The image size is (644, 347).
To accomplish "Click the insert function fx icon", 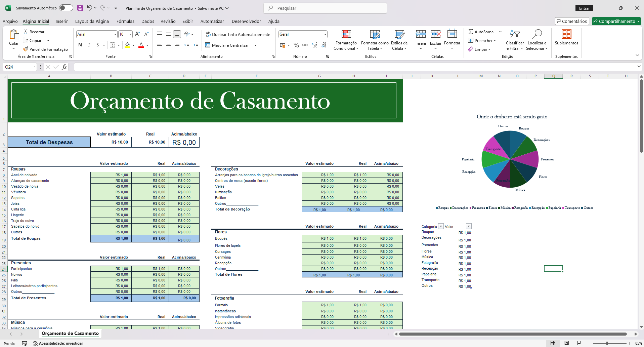I will [x=64, y=67].
